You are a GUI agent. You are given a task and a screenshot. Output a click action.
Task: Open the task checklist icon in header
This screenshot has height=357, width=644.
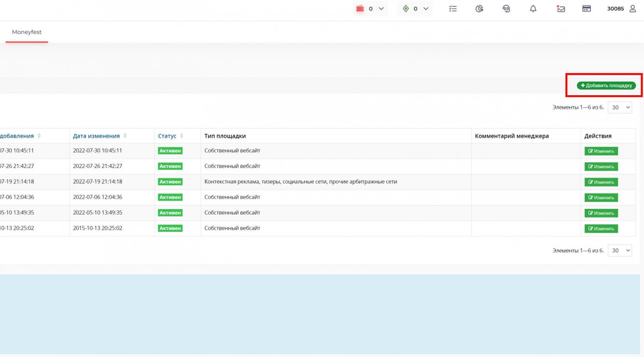click(x=453, y=9)
